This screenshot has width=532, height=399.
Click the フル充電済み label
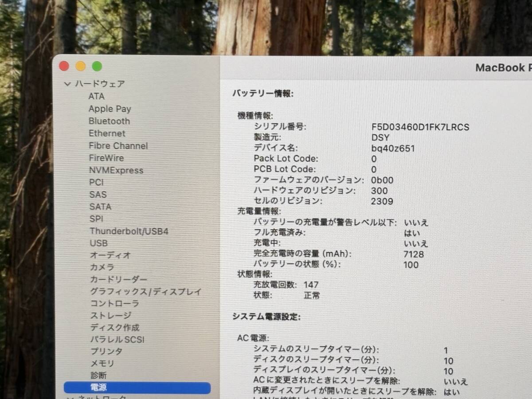click(280, 233)
